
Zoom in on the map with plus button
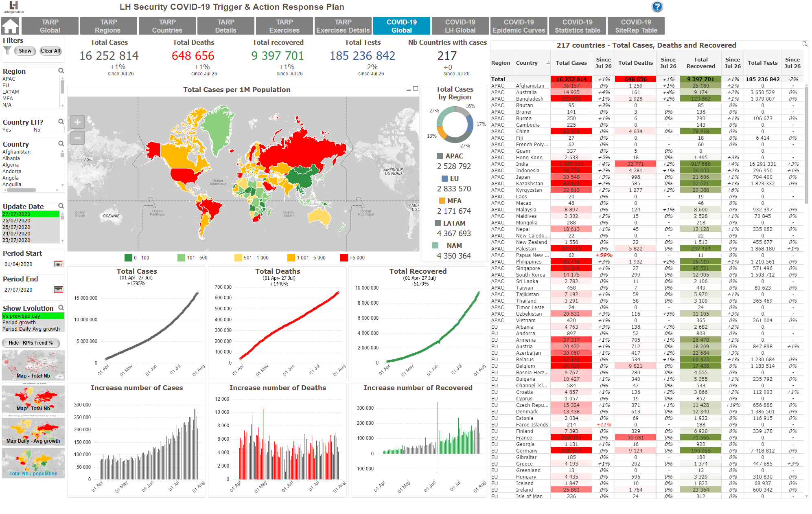77,122
